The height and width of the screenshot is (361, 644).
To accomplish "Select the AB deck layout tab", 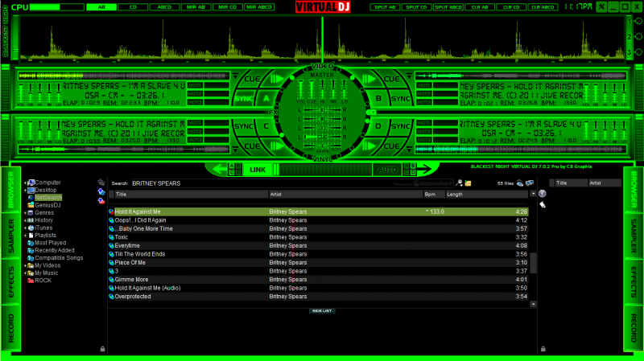I will pos(101,7).
